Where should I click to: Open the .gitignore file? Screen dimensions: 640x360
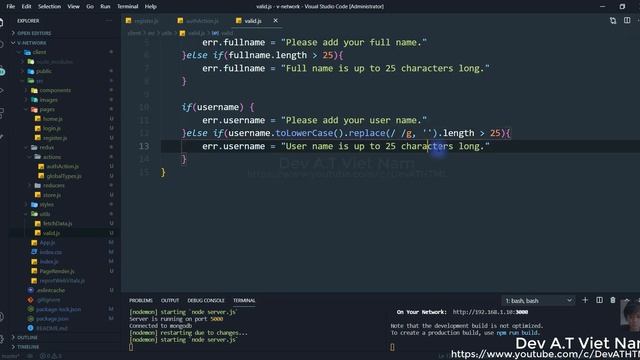coord(48,300)
